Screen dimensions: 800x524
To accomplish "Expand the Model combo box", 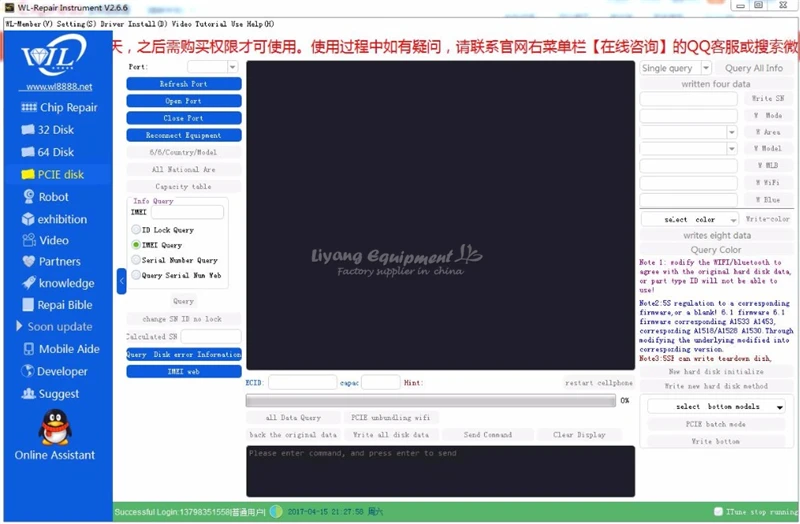I will click(x=732, y=148).
